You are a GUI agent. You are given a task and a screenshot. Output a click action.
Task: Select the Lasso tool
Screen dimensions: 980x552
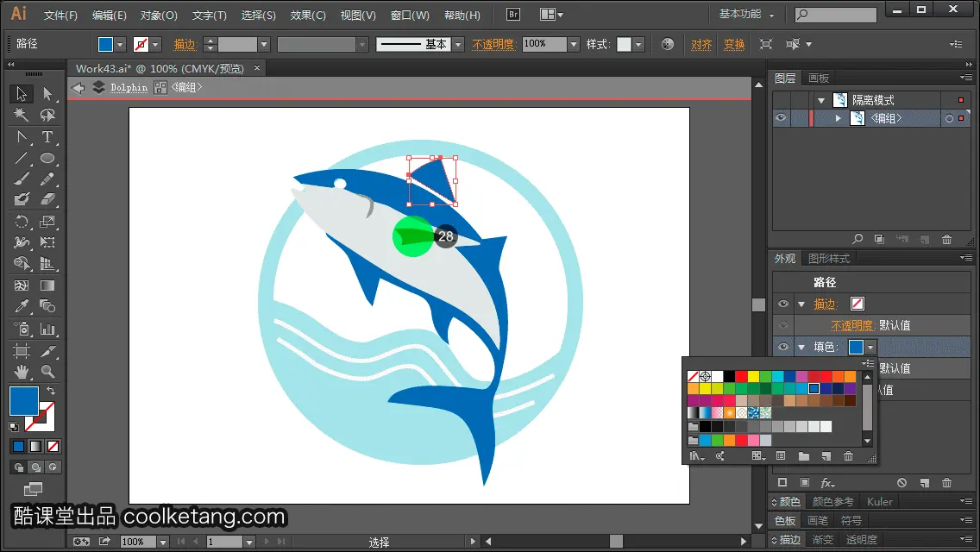tap(47, 115)
